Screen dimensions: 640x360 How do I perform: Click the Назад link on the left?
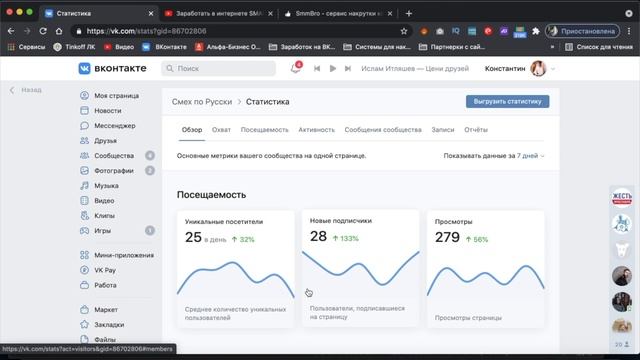pyautogui.click(x=26, y=90)
